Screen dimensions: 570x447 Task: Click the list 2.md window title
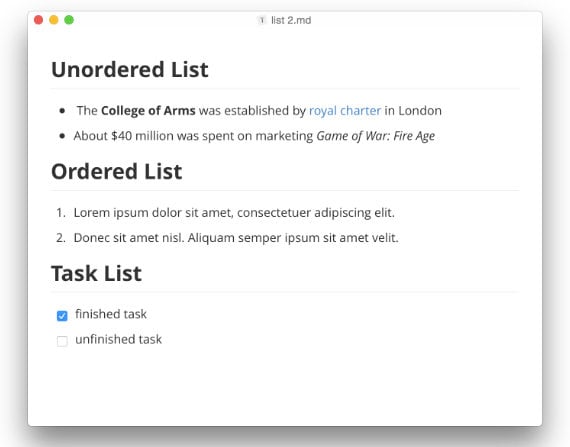291,20
